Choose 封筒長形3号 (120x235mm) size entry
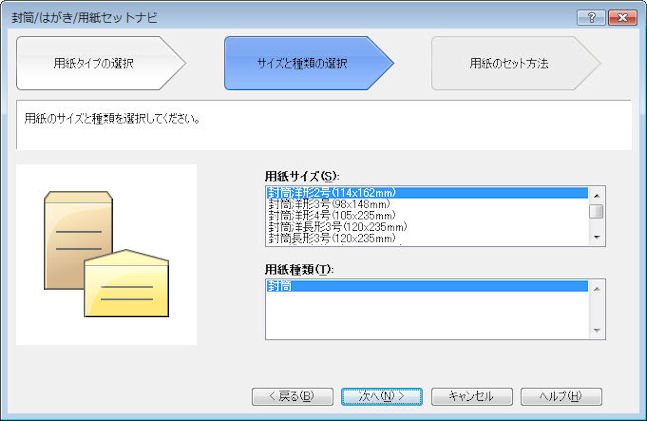This screenshot has height=421, width=647. click(331, 238)
